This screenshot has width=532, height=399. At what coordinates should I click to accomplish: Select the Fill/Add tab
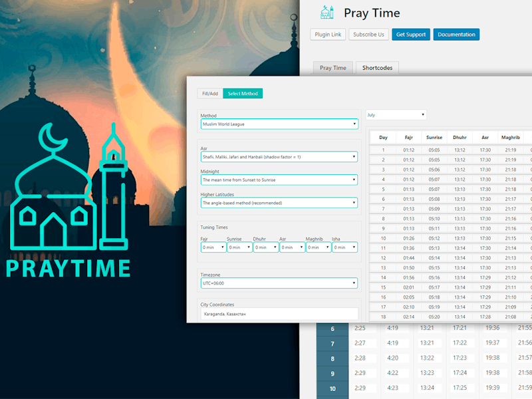pyautogui.click(x=210, y=93)
